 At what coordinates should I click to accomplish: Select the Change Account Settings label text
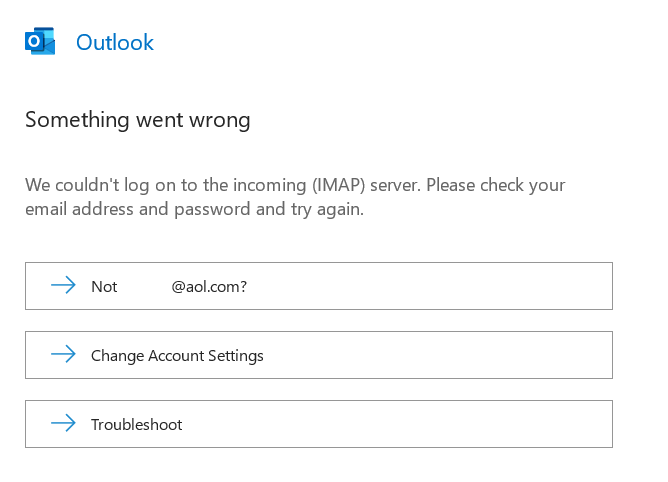point(177,356)
